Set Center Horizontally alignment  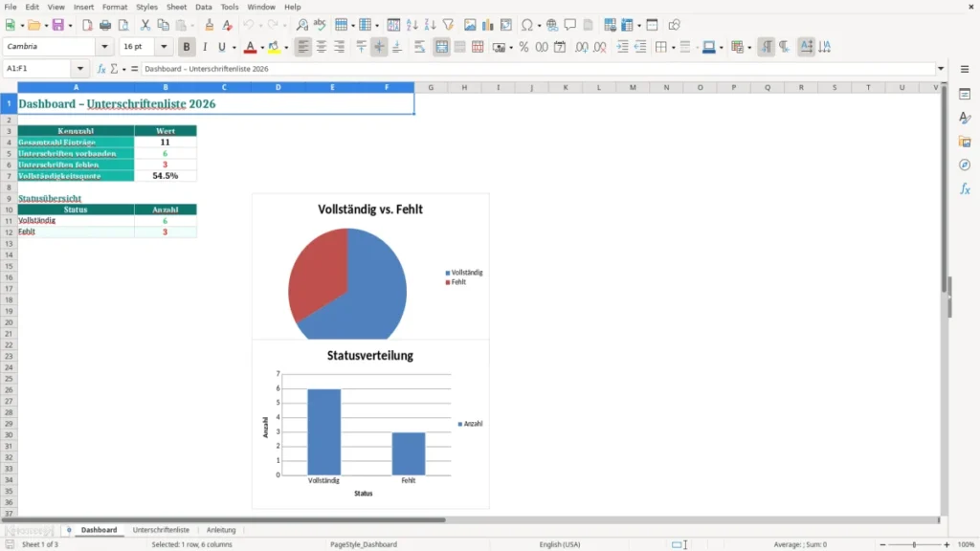(x=322, y=47)
